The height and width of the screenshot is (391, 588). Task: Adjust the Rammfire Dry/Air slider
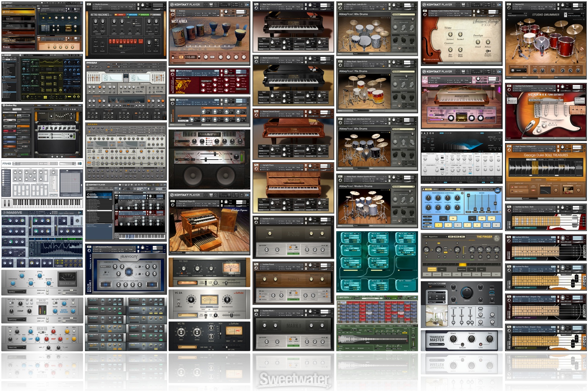(209, 159)
